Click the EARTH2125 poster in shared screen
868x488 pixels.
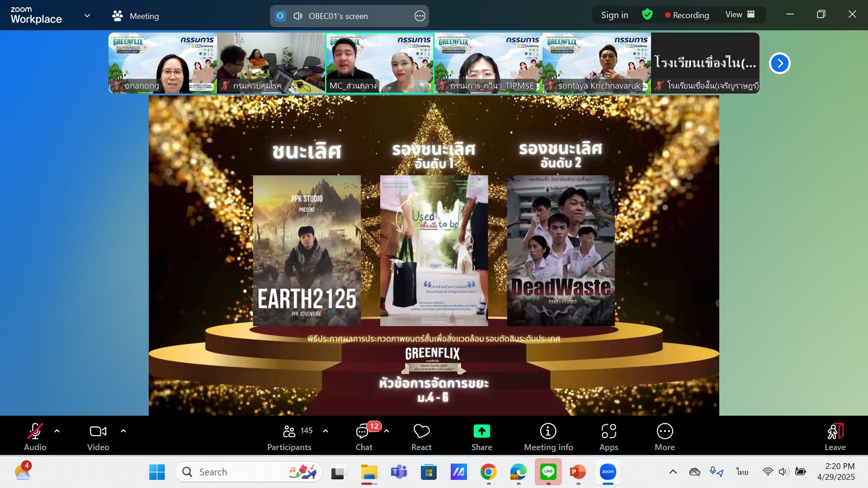307,251
